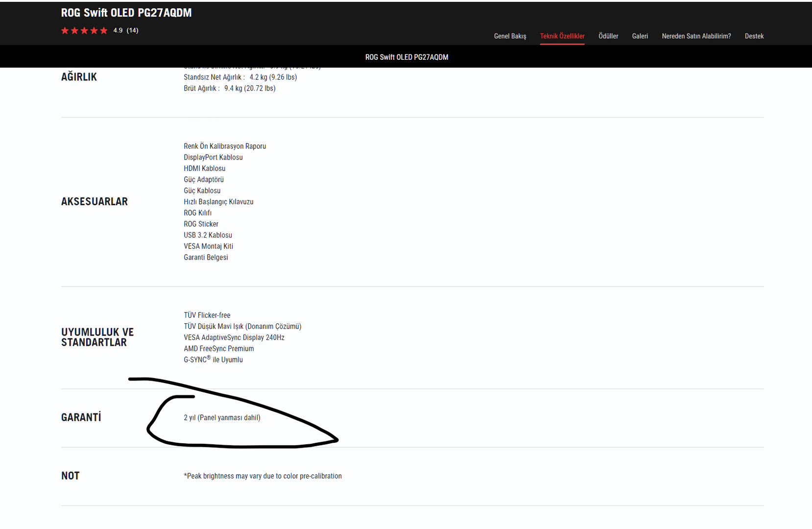Select the NOT section heading
Screen dimensions: 812x529
tap(71, 476)
